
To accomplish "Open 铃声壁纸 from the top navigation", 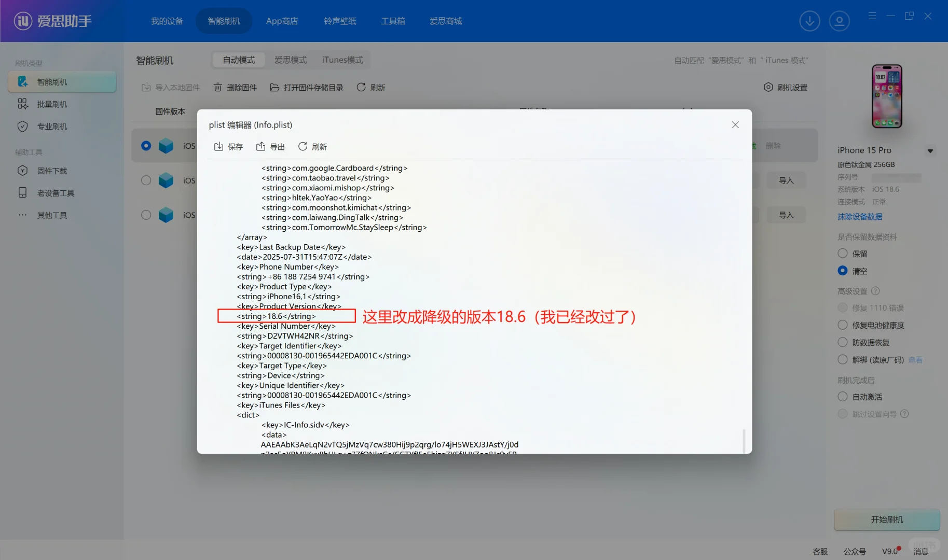I will 340,21.
